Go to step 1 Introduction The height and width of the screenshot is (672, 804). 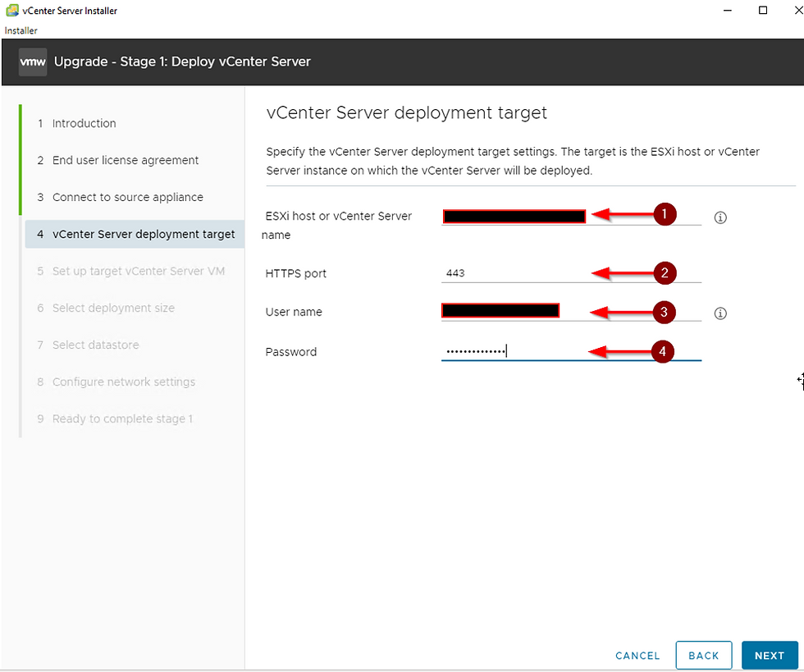pyautogui.click(x=77, y=124)
